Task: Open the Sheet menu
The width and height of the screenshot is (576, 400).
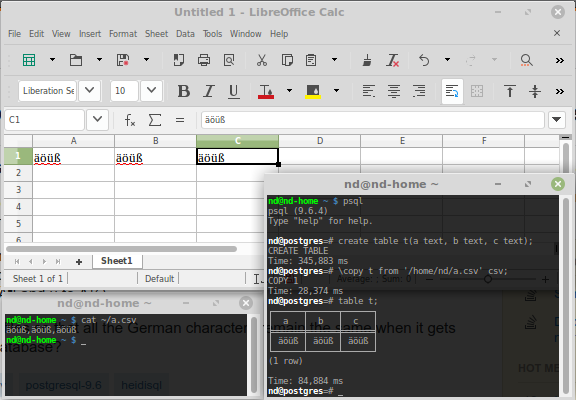Action: (x=156, y=34)
